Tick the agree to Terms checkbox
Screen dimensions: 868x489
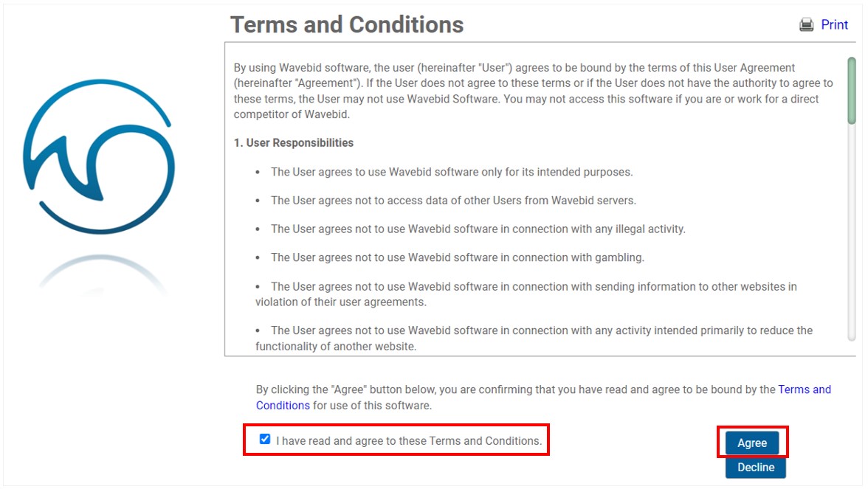coord(265,440)
